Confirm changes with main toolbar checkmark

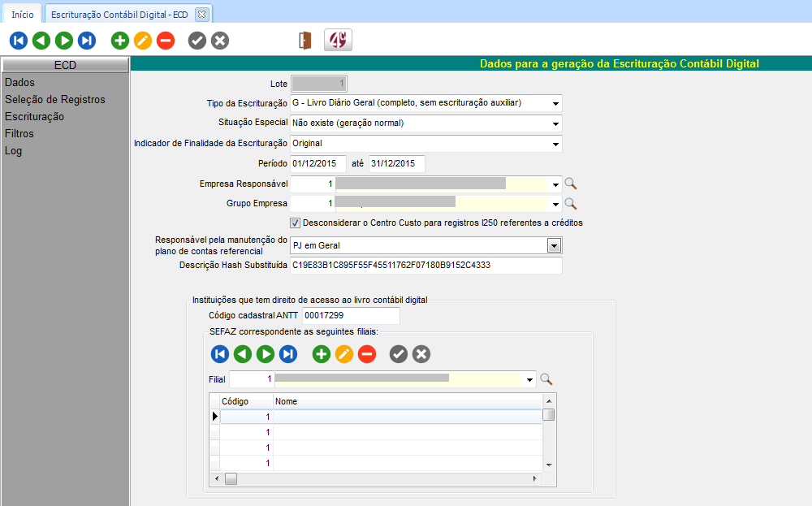coord(197,41)
